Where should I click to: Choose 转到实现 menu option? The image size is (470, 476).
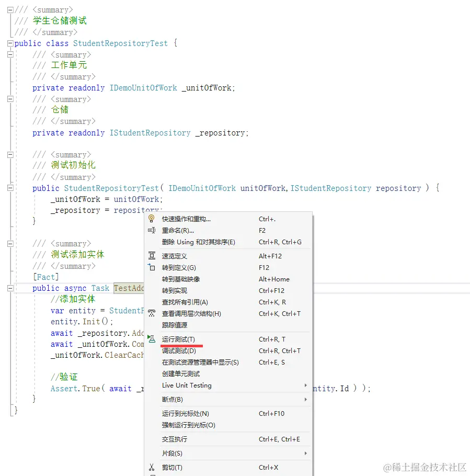tap(228, 290)
